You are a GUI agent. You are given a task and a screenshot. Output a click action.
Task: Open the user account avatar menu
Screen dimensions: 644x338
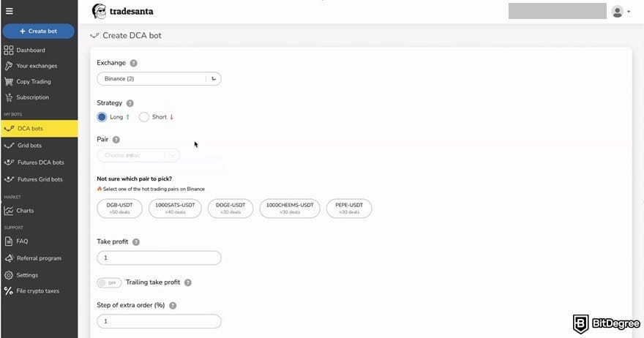(617, 12)
